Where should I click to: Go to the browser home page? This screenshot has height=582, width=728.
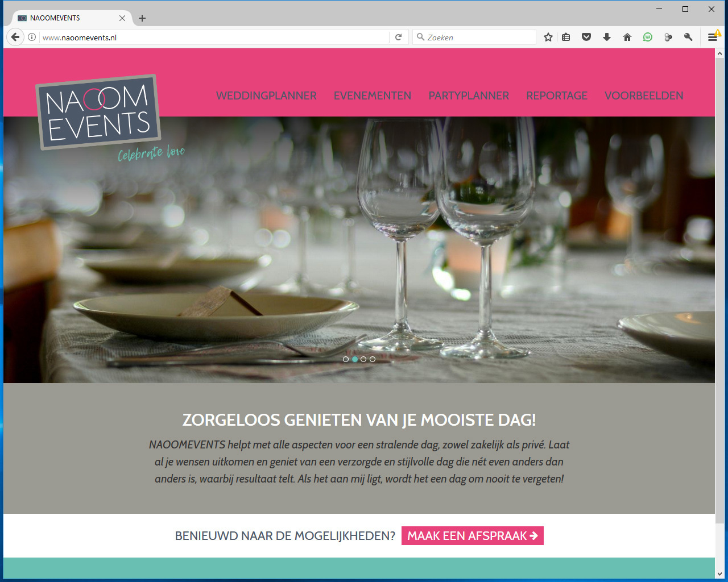627,37
